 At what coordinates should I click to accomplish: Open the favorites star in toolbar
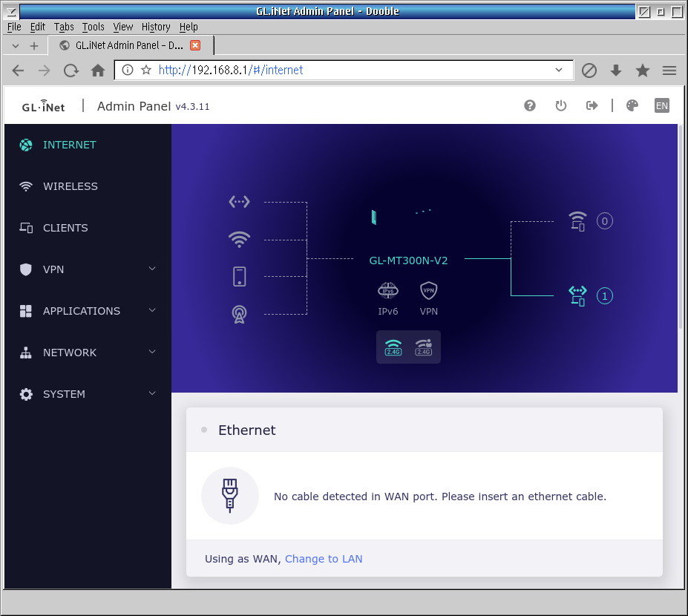pos(643,71)
